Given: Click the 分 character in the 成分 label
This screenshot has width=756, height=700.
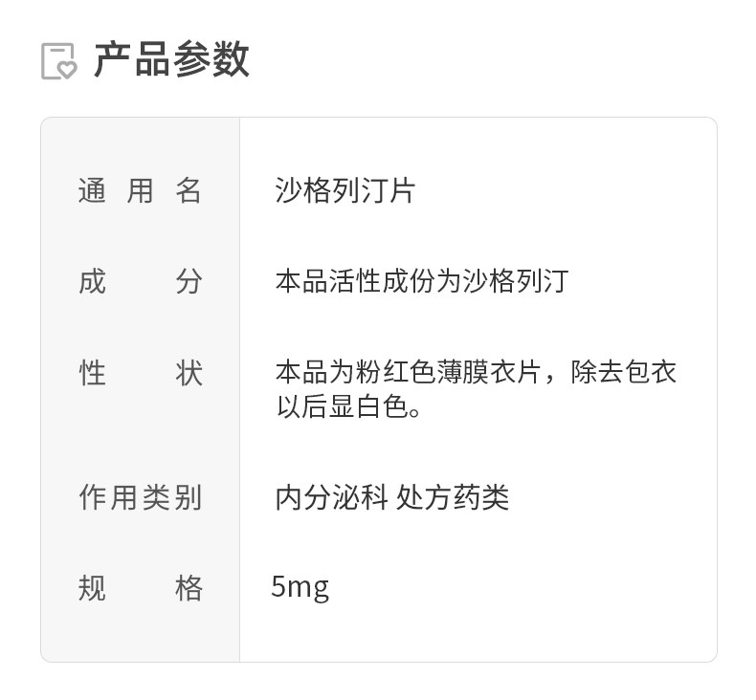Looking at the screenshot, I should 189,281.
